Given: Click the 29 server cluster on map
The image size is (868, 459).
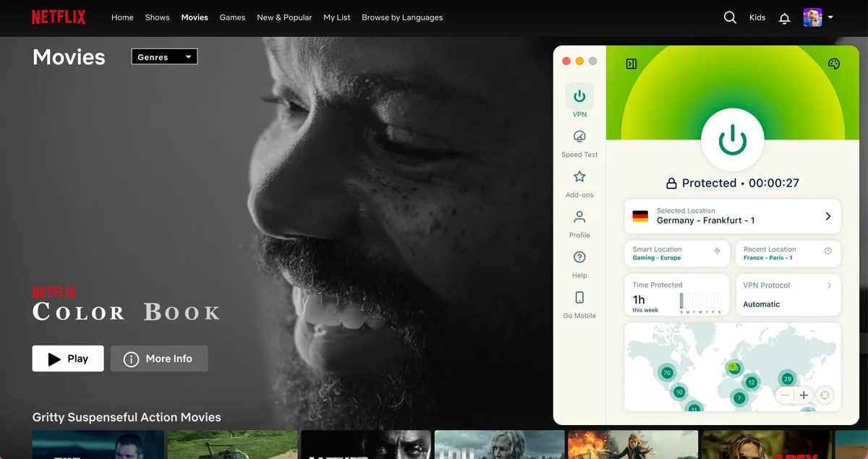Looking at the screenshot, I should 787,379.
